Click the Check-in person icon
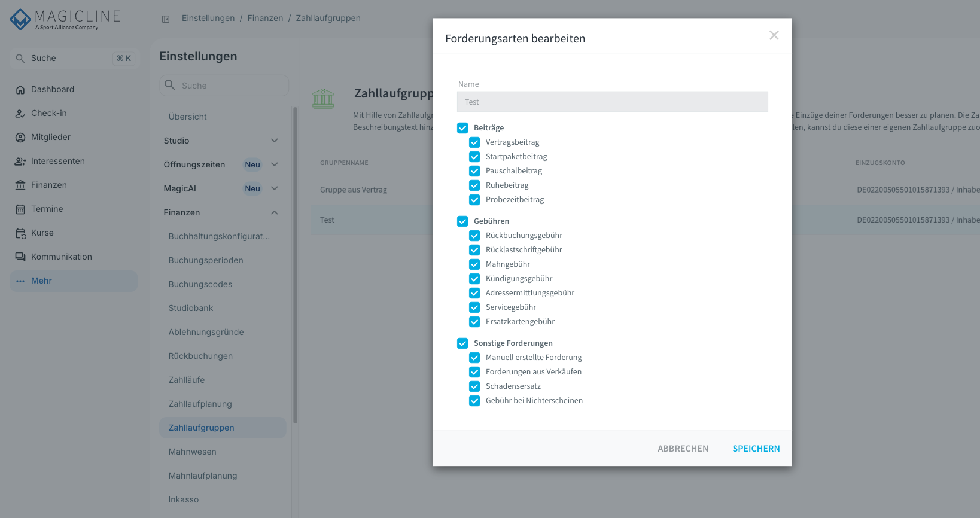This screenshot has height=518, width=980. 20,114
